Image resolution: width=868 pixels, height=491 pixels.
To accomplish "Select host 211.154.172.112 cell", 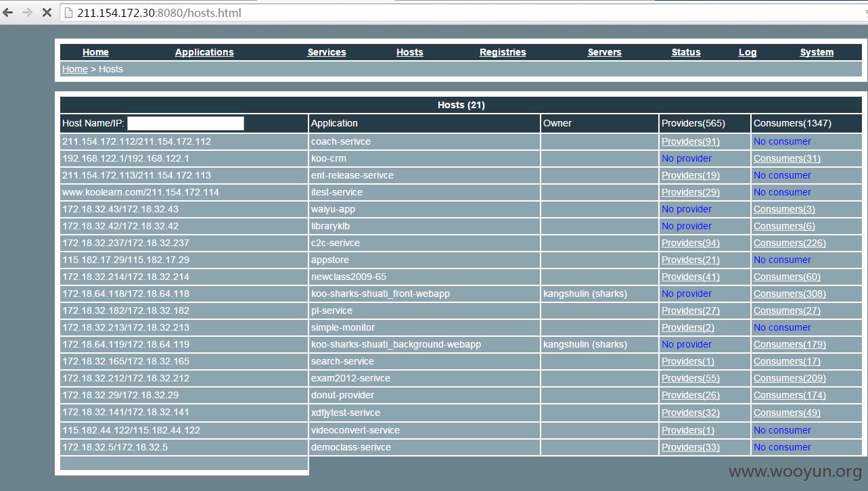I will [x=184, y=141].
